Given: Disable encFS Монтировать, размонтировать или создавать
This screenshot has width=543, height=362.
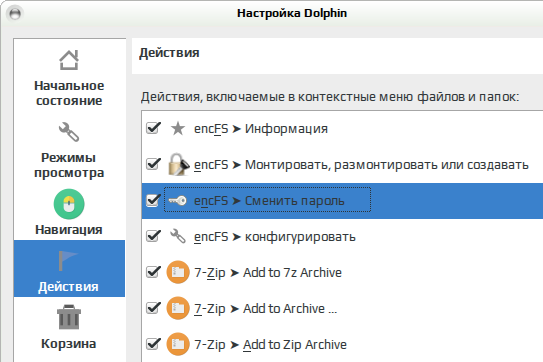Looking at the screenshot, I should click(153, 164).
